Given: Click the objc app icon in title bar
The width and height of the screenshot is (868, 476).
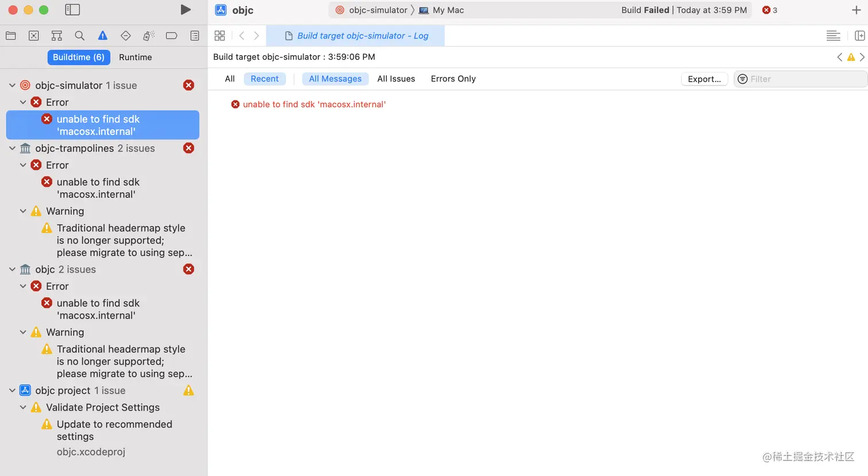Looking at the screenshot, I should pos(220,10).
